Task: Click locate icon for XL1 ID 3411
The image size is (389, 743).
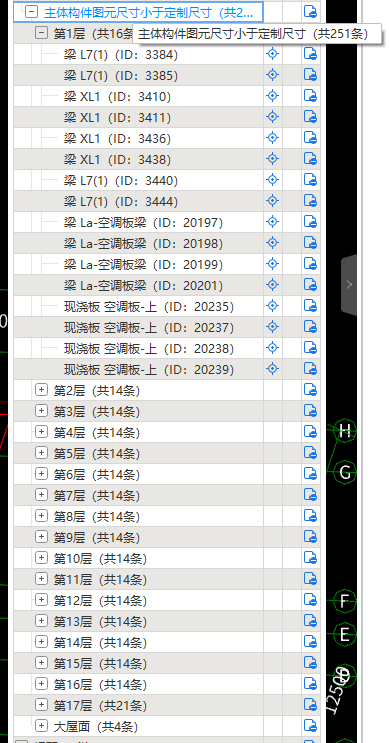Action: pyautogui.click(x=272, y=117)
